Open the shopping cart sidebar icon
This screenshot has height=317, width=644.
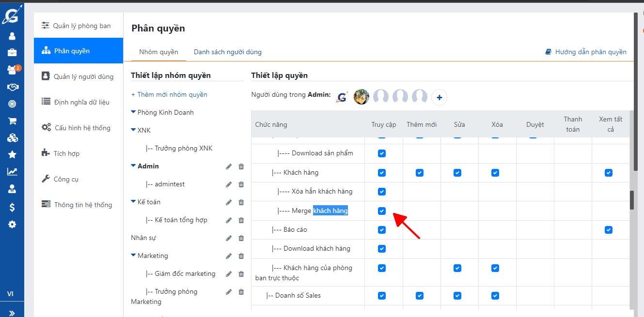pyautogui.click(x=12, y=121)
